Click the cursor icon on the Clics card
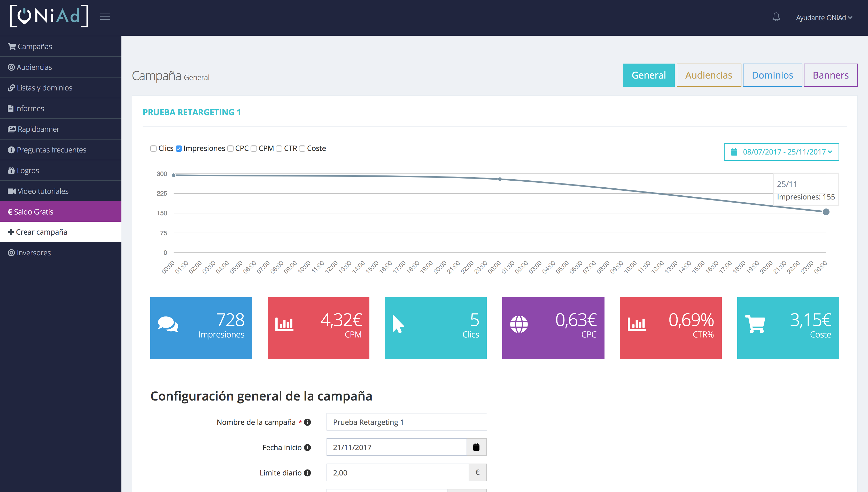This screenshot has width=868, height=492. point(398,324)
